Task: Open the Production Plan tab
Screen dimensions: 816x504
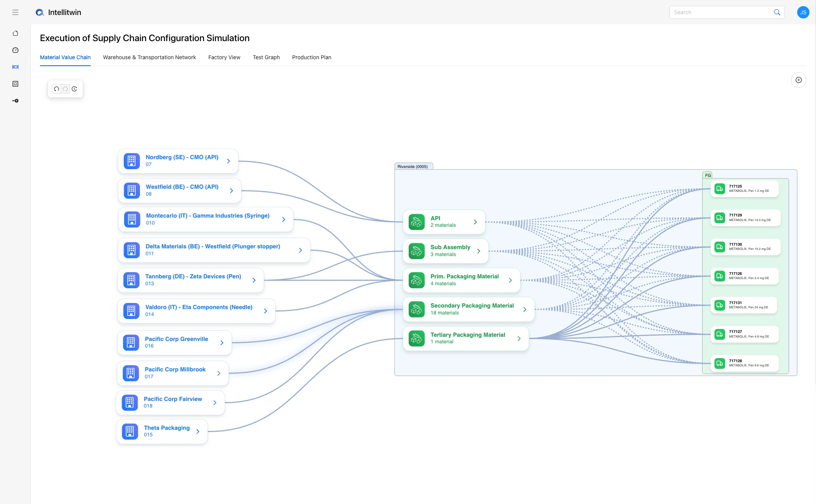Action: 311,57
